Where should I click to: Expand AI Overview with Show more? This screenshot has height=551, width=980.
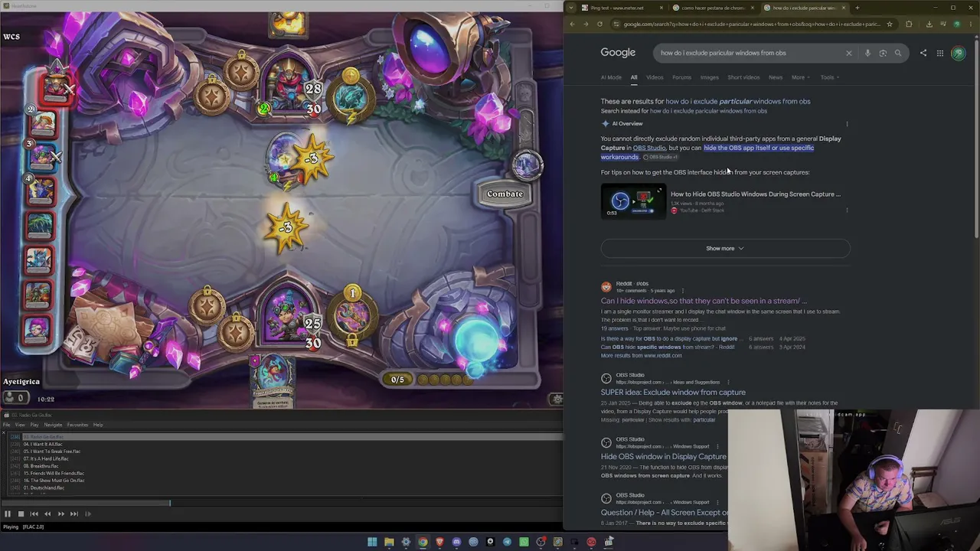(725, 248)
